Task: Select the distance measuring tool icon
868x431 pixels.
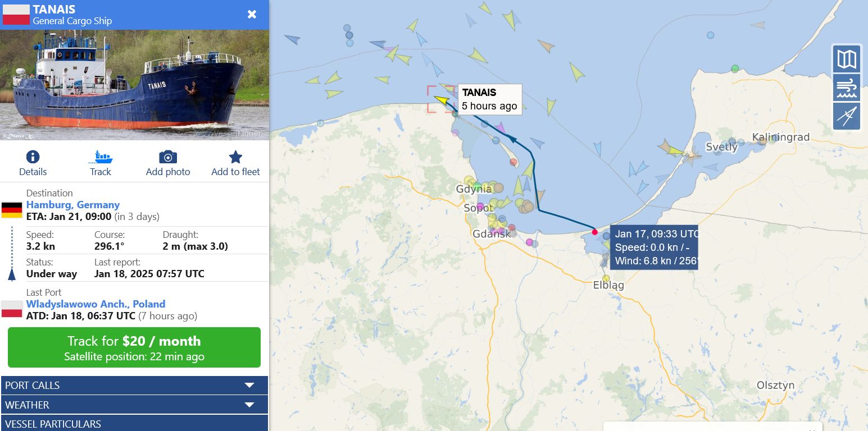Action: click(847, 116)
